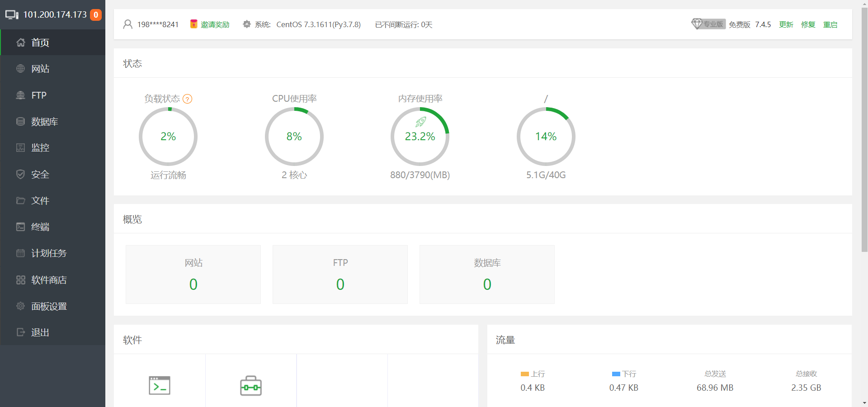This screenshot has height=407, width=868.
Task: Click the CPU使用率 8% gauge
Action: click(294, 137)
